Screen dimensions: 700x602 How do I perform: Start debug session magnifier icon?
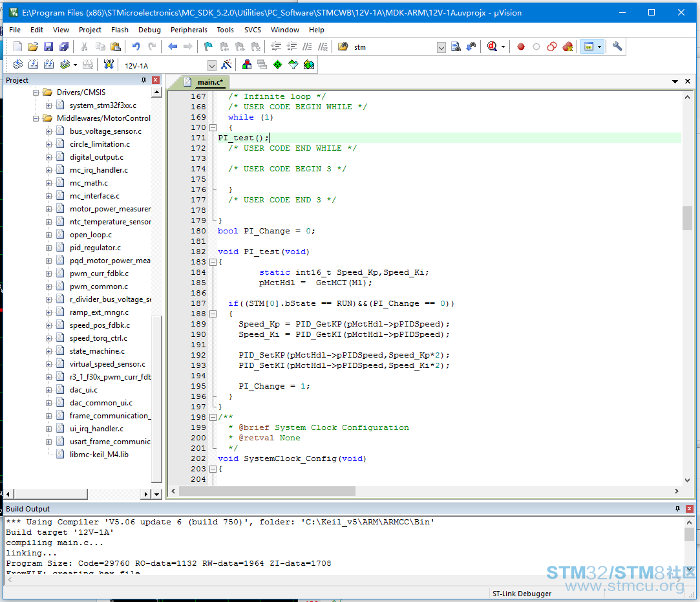coord(492,47)
